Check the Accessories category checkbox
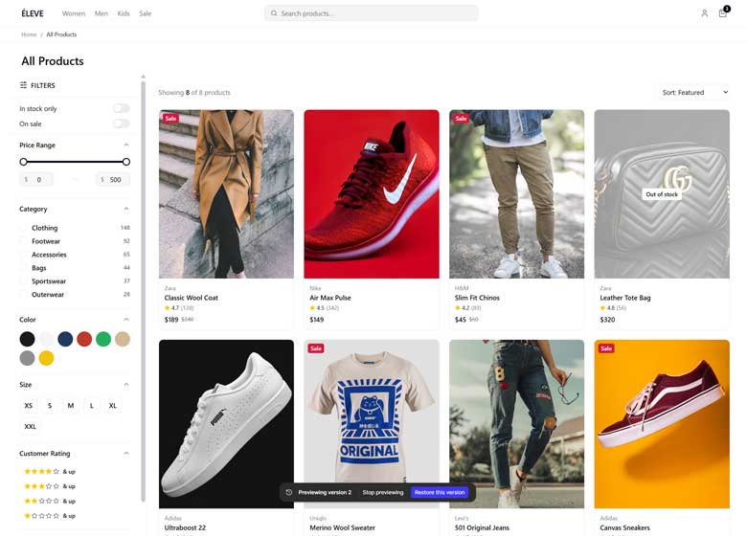Viewport: 747px width, 560px height. [x=23, y=255]
